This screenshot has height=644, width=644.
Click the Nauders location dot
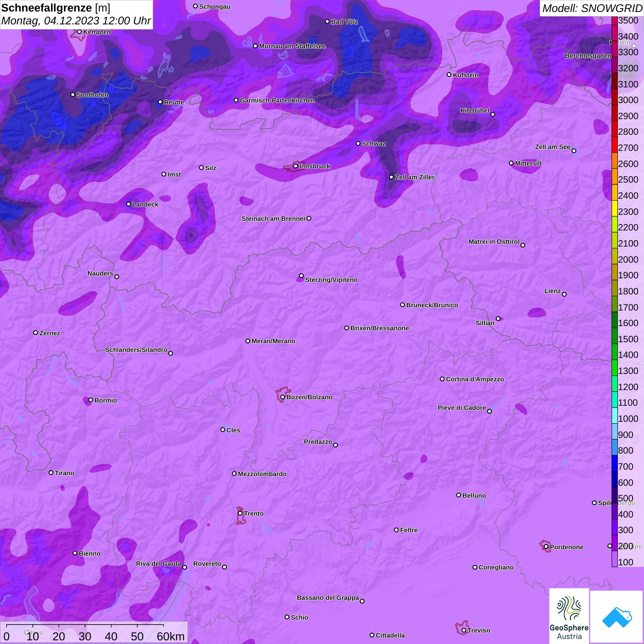click(117, 276)
